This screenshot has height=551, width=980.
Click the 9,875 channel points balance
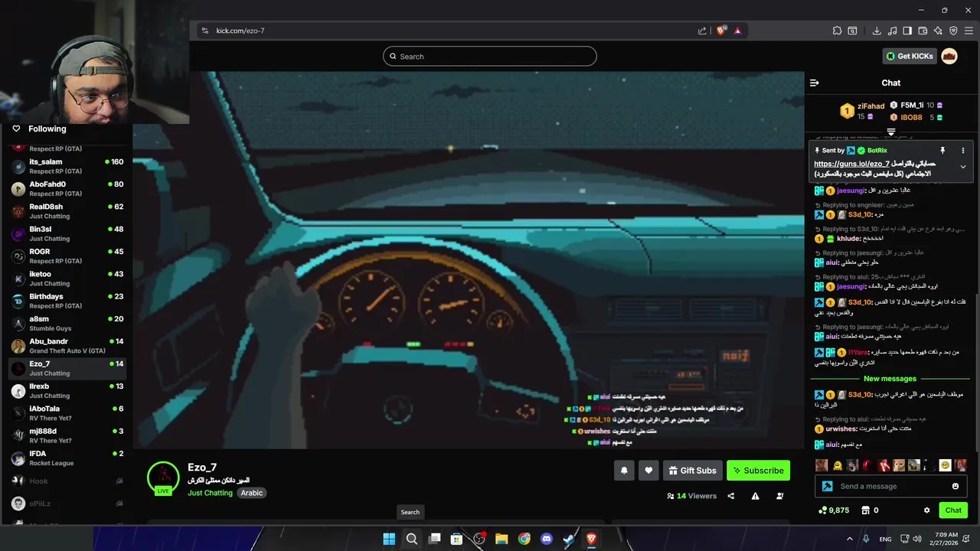coord(834,510)
